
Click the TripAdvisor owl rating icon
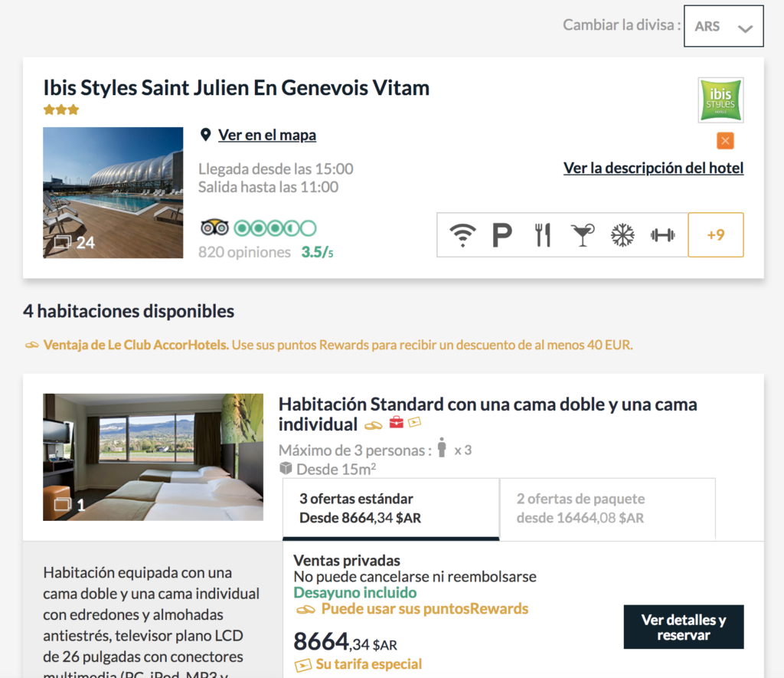click(214, 228)
